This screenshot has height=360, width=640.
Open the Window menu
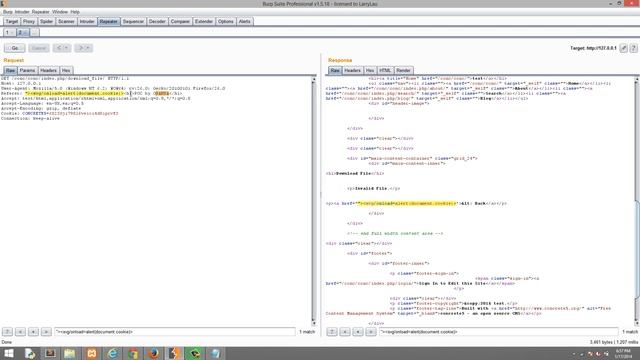coord(60,12)
